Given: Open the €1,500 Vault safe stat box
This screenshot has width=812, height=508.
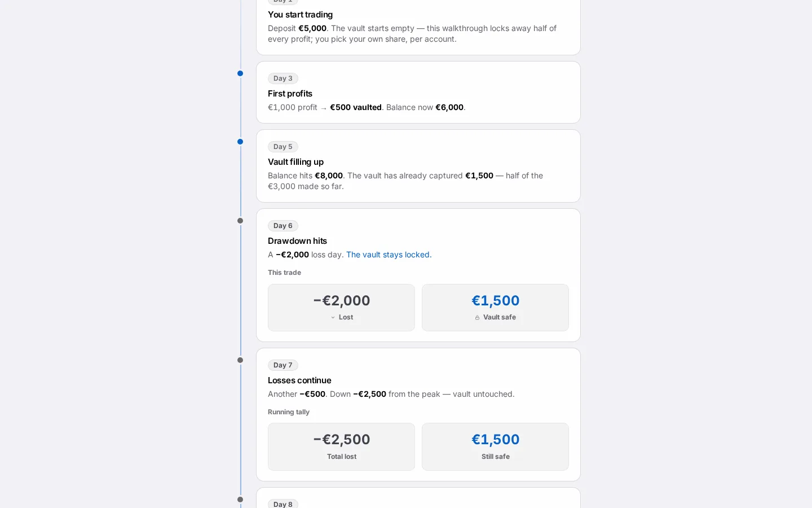Looking at the screenshot, I should click(x=496, y=308).
